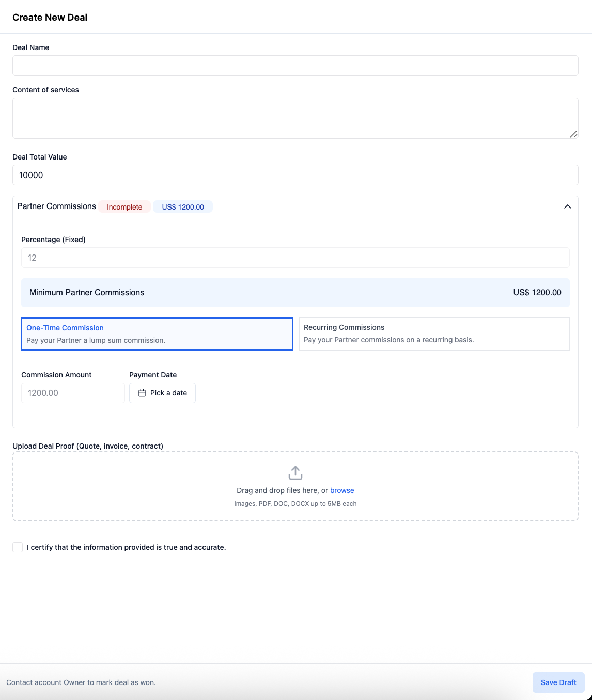Click the US$ 1200.00 header badge
The height and width of the screenshot is (700, 592).
pyautogui.click(x=183, y=207)
